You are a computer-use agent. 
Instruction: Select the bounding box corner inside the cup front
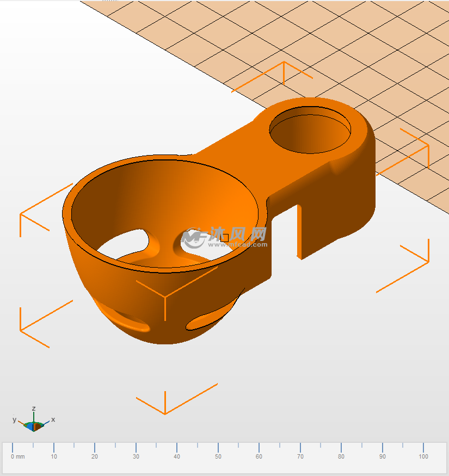(164, 296)
